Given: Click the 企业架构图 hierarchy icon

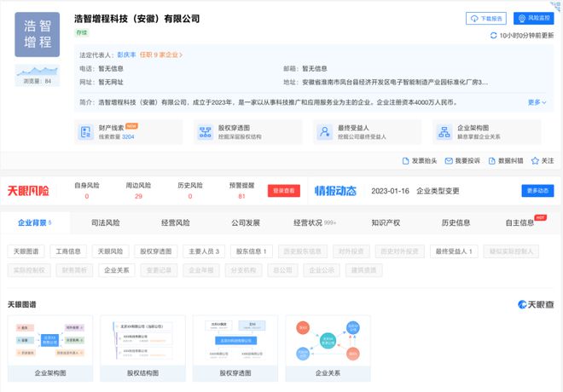Looking at the screenshot, I should pos(444,132).
